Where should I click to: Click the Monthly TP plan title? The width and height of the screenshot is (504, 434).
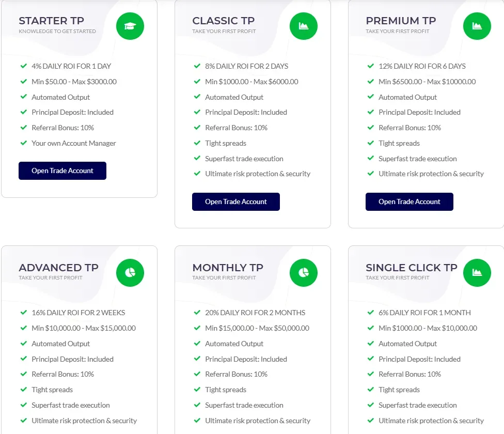click(228, 268)
